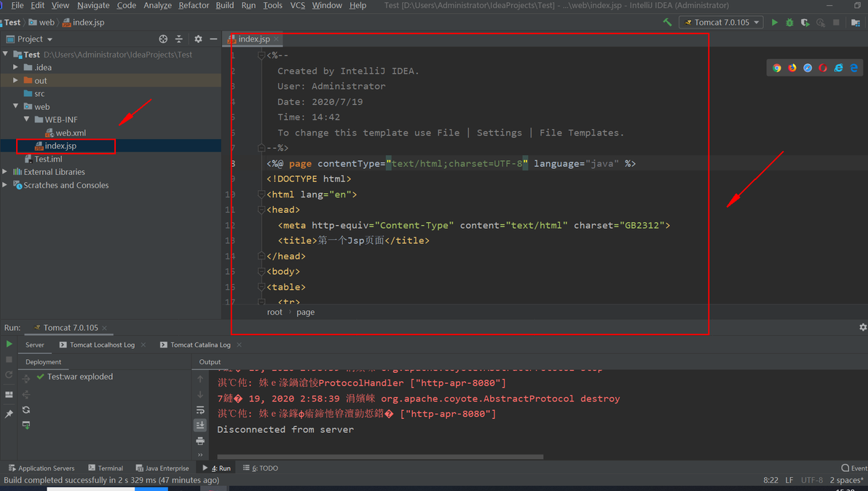Open Project panel settings gear
868x491 pixels.
pyautogui.click(x=198, y=39)
